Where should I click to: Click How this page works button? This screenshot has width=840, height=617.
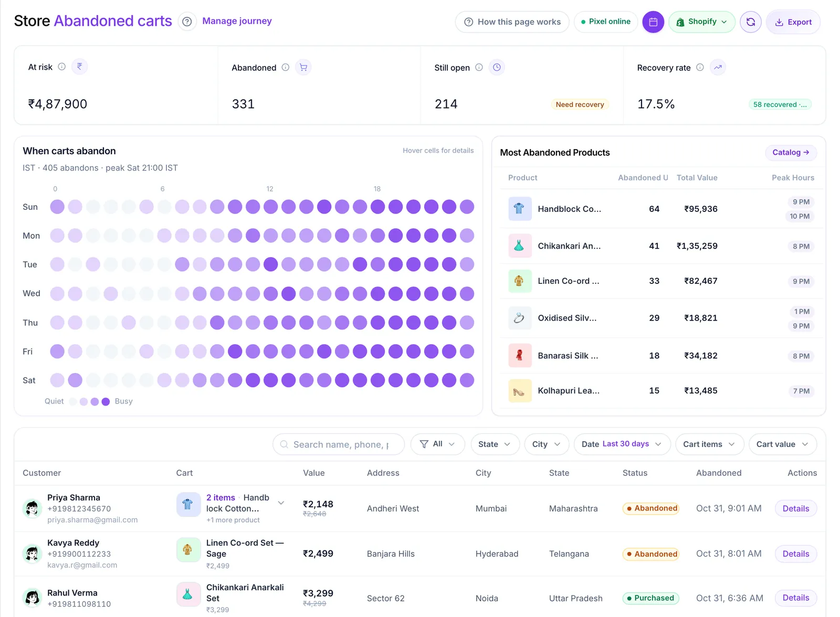tap(512, 22)
